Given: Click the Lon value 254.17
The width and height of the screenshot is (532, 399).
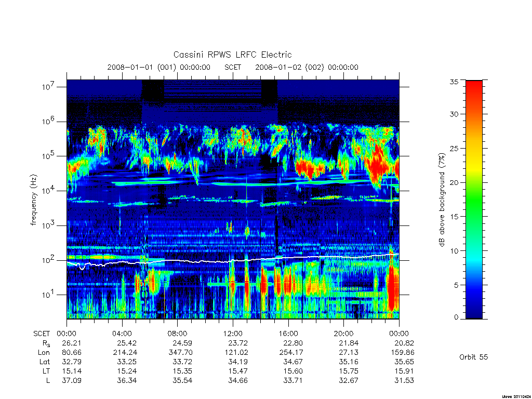Looking at the screenshot, I should point(291,352).
